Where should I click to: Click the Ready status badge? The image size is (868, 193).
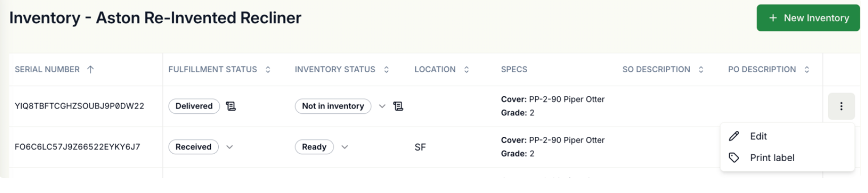pos(314,147)
